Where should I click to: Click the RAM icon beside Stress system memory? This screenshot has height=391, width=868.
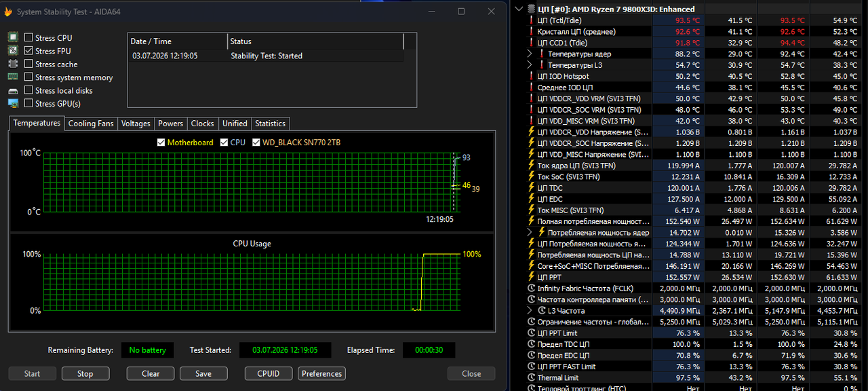pos(13,77)
